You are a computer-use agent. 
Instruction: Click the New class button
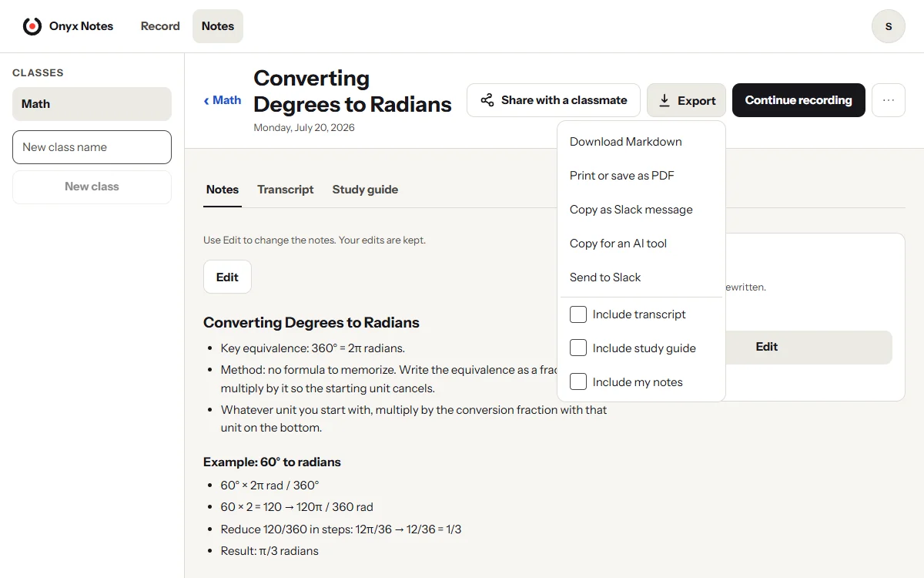tap(92, 187)
